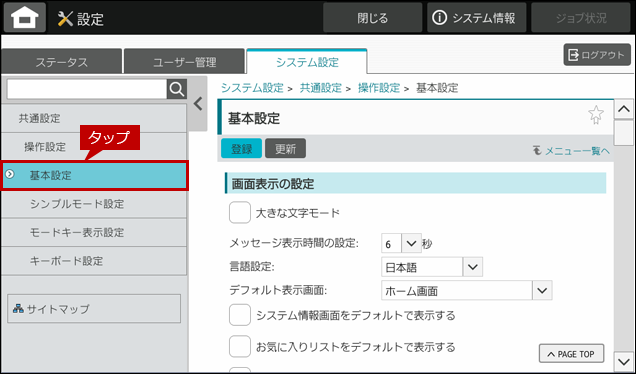Open the サイトマップ button

click(94, 309)
